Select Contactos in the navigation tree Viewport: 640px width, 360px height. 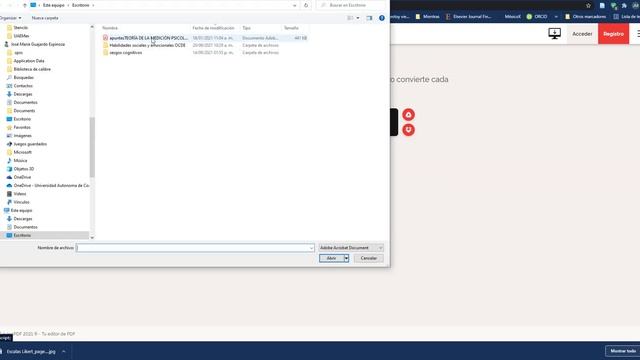(23, 86)
